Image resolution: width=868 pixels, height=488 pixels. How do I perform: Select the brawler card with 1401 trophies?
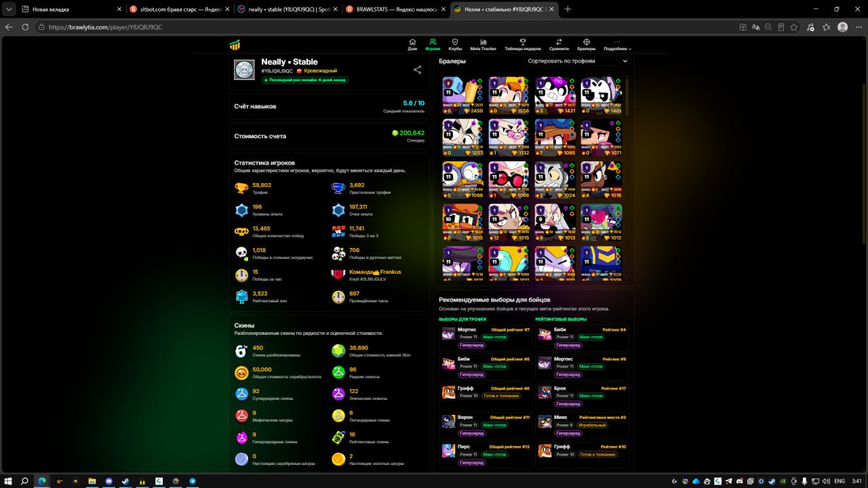click(601, 95)
